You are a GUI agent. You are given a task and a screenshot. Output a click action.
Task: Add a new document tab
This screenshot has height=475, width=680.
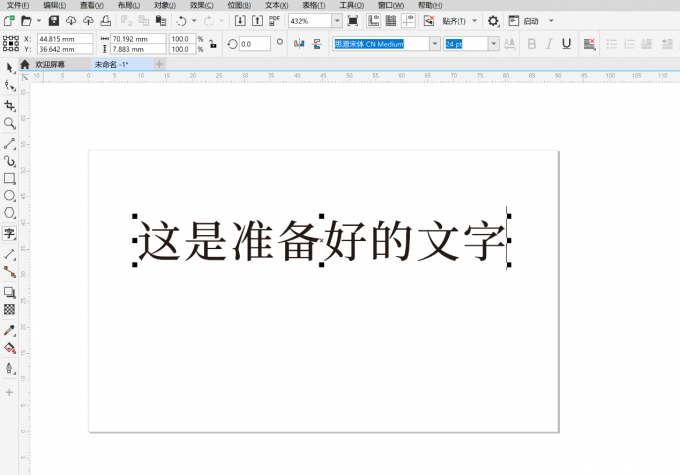pos(159,64)
